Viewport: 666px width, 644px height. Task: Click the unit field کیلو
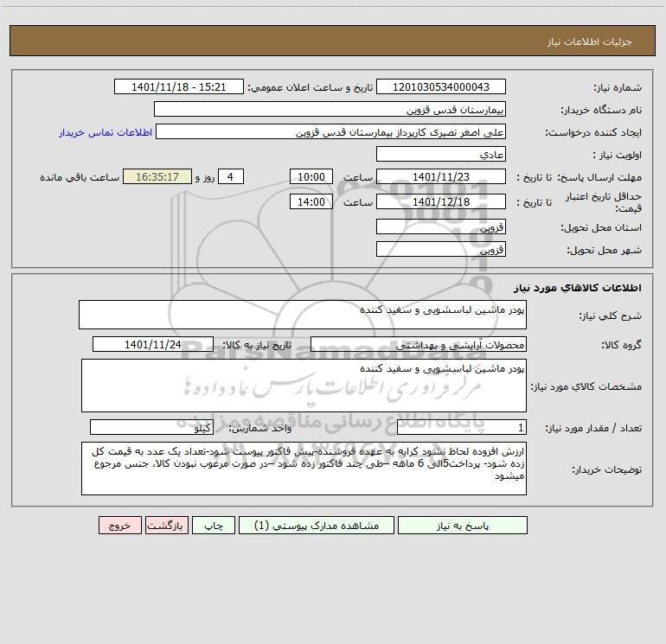coord(151,428)
